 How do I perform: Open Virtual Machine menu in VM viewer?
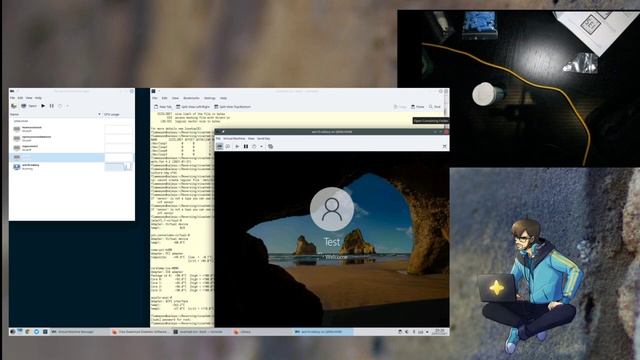pyautogui.click(x=234, y=139)
